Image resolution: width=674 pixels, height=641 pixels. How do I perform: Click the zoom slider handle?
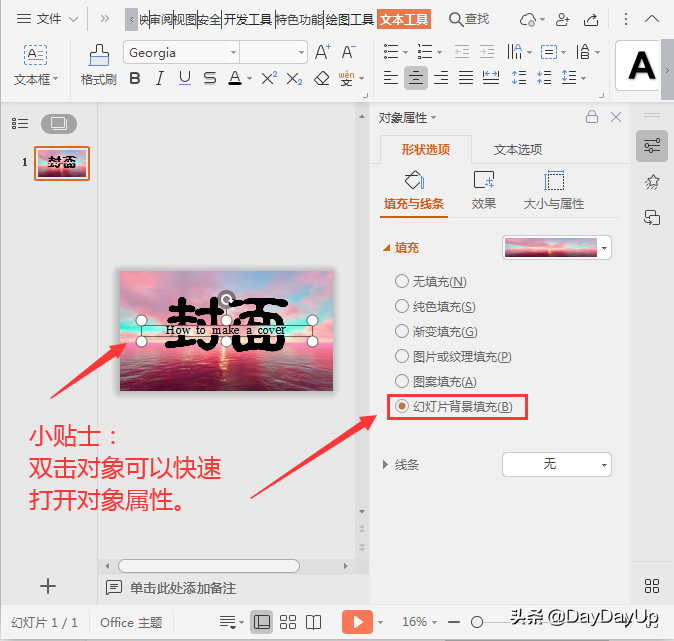(477, 622)
